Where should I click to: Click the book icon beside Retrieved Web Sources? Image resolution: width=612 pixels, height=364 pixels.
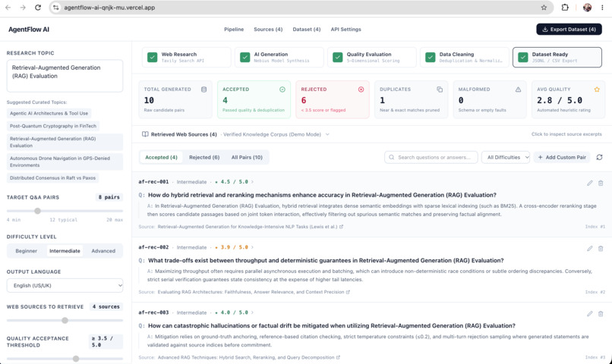[145, 134]
